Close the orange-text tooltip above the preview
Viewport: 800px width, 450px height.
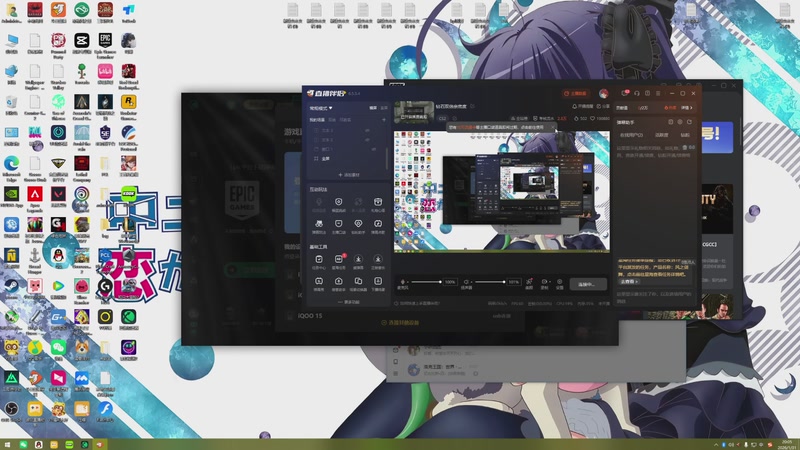553,128
